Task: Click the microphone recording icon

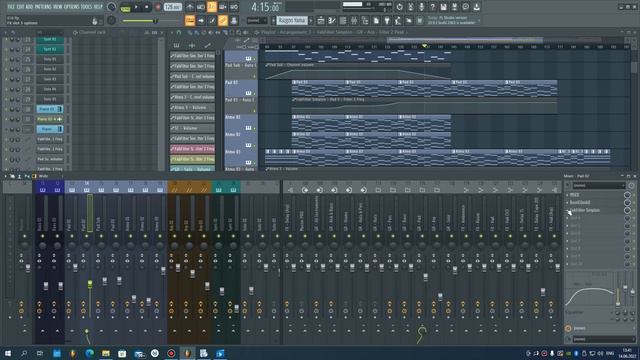Action: (422, 7)
